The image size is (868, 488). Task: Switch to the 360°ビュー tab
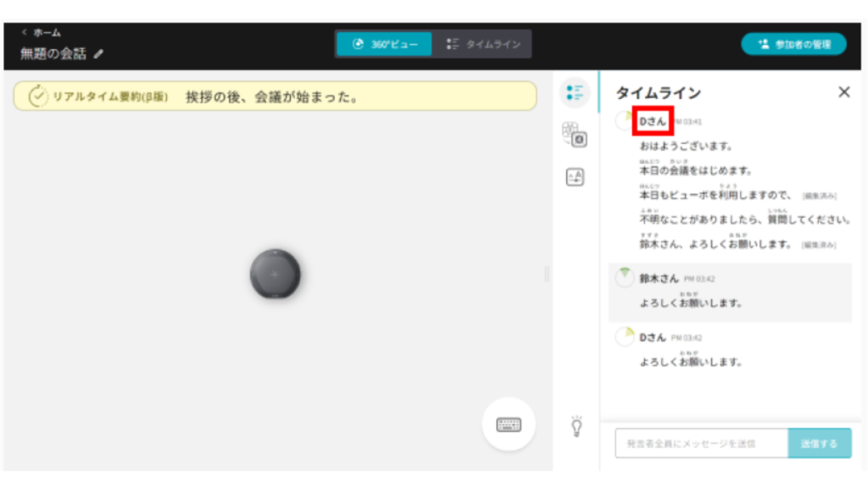click(x=384, y=44)
